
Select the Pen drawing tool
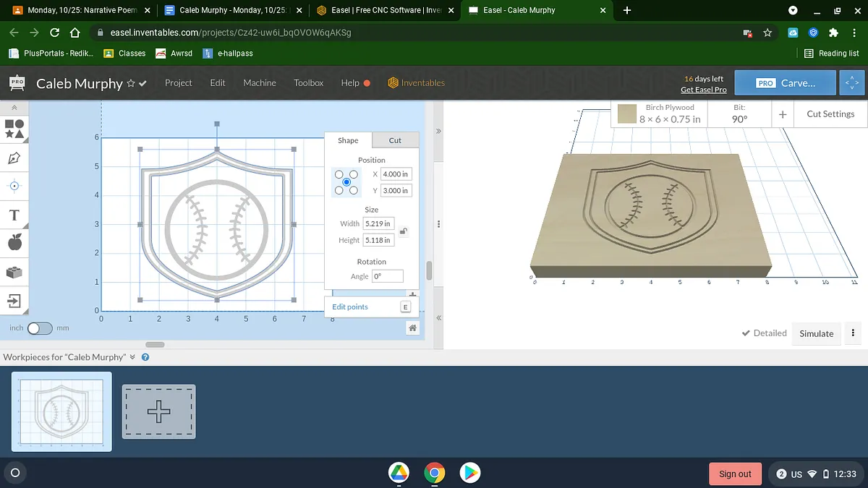[x=14, y=158]
